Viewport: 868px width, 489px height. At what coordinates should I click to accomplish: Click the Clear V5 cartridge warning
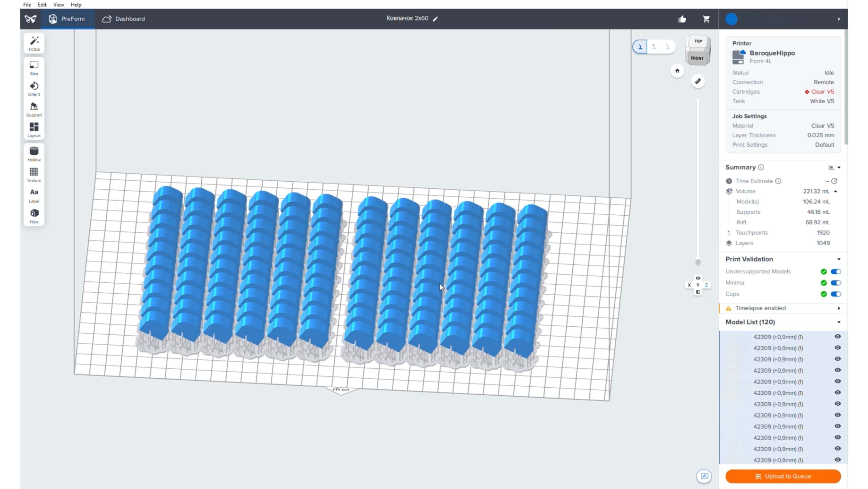819,92
